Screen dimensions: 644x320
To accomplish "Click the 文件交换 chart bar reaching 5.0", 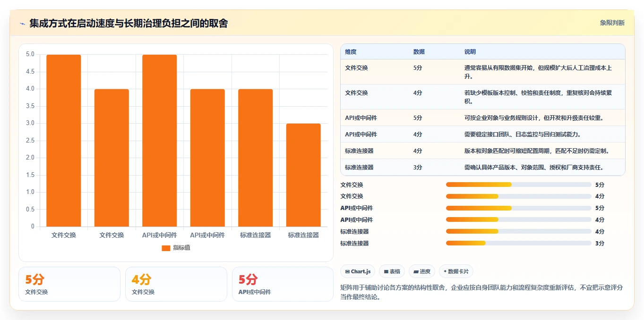I will pyautogui.click(x=64, y=141).
